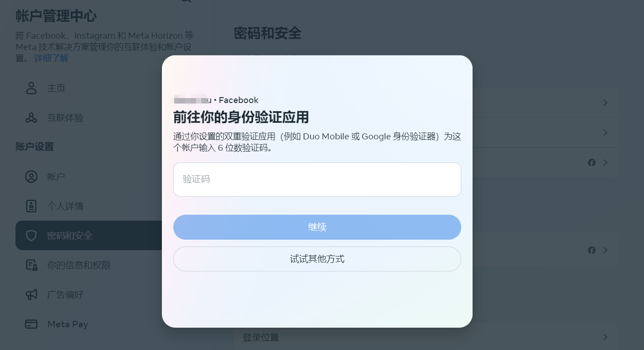Click the search magnifier icon at top
The height and width of the screenshot is (350, 644).
click(x=186, y=1)
